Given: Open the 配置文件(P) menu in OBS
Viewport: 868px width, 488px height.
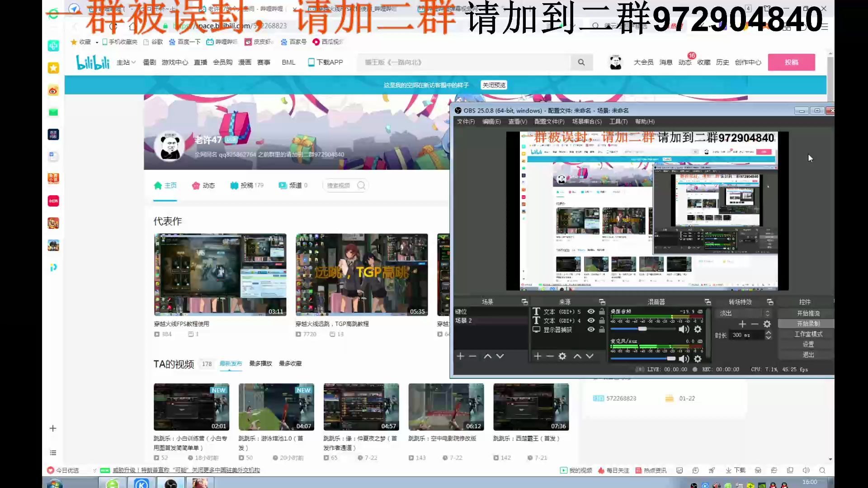Looking at the screenshot, I should (x=549, y=122).
